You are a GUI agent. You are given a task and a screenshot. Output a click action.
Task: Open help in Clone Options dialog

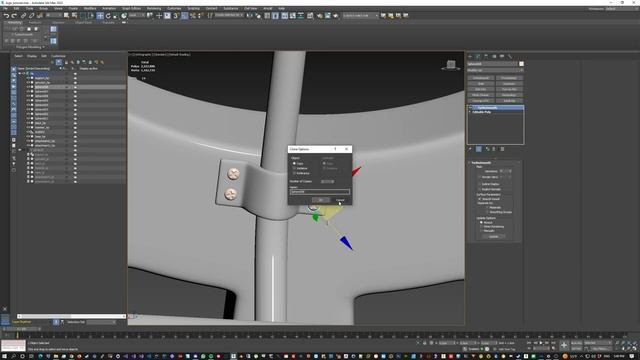[335, 149]
